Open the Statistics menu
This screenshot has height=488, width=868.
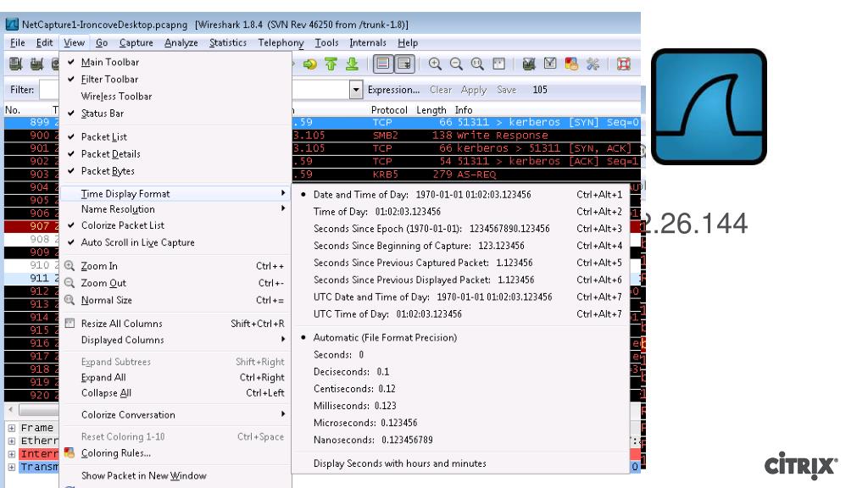click(x=227, y=42)
